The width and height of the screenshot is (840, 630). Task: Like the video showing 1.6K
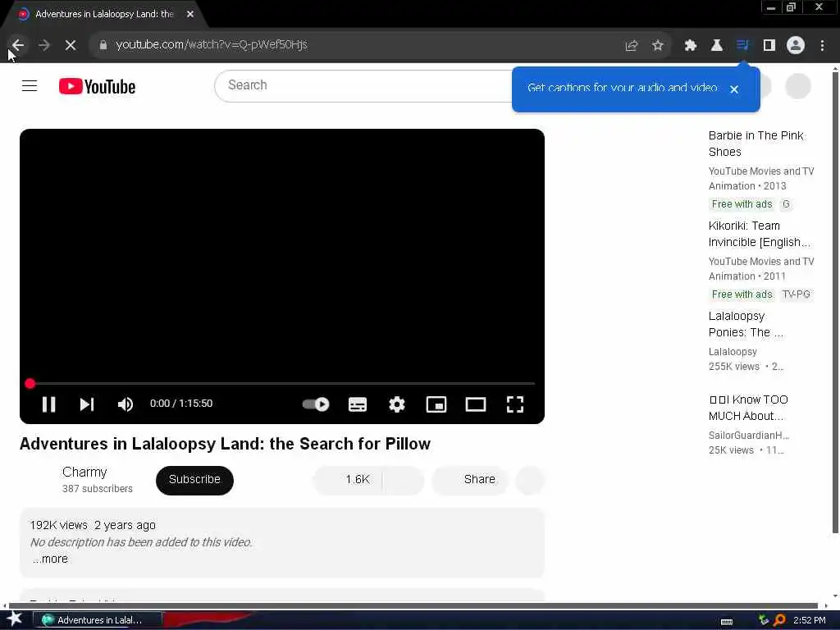tap(348, 480)
